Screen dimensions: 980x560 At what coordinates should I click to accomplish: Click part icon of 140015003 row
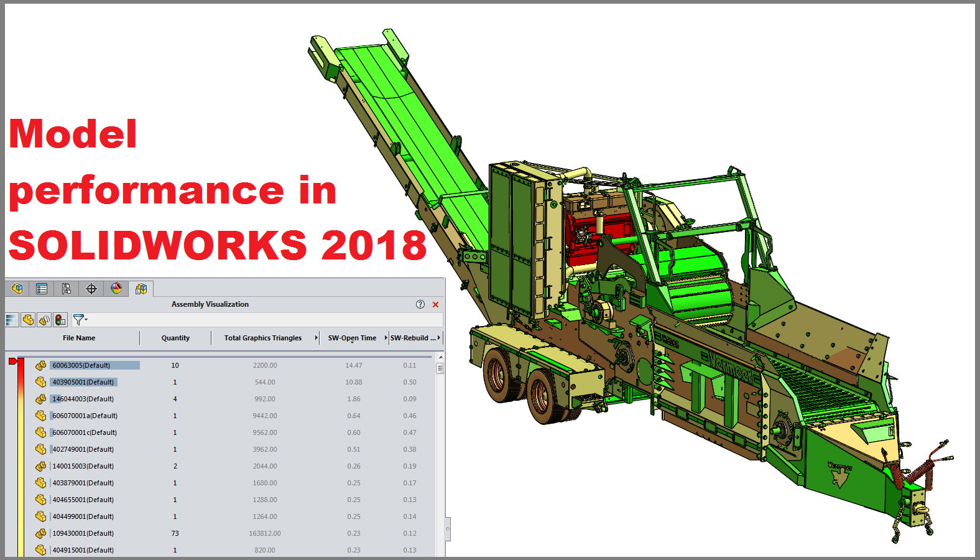[41, 466]
